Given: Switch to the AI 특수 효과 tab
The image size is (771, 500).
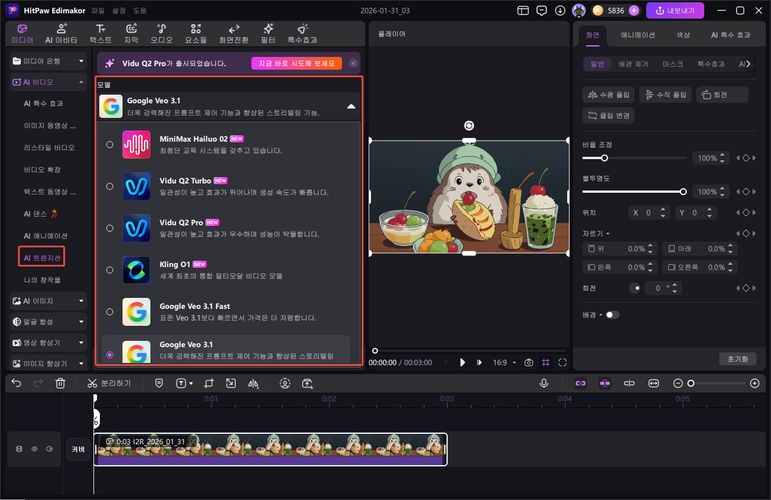Looking at the screenshot, I should (x=731, y=35).
